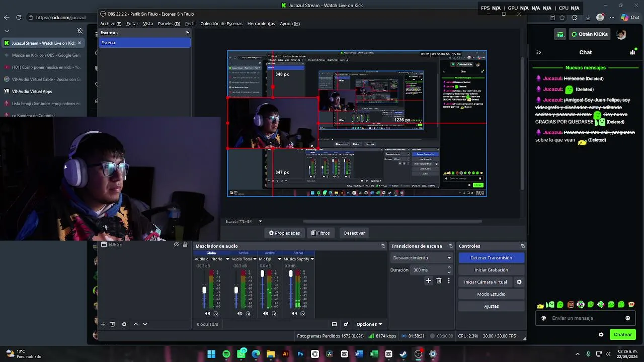Open the Desvanecimiento transition dropdown

(422, 258)
